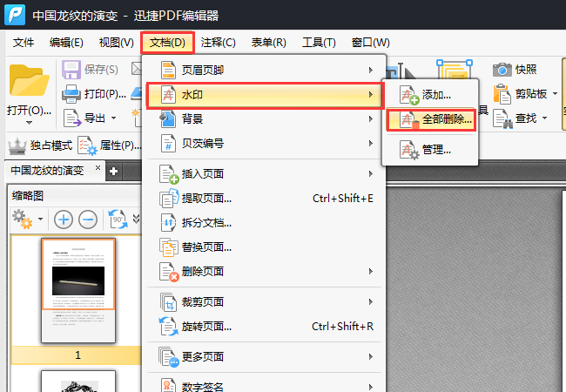The image size is (566, 392).
Task: Click the 导出 export icon
Action: [x=72, y=118]
